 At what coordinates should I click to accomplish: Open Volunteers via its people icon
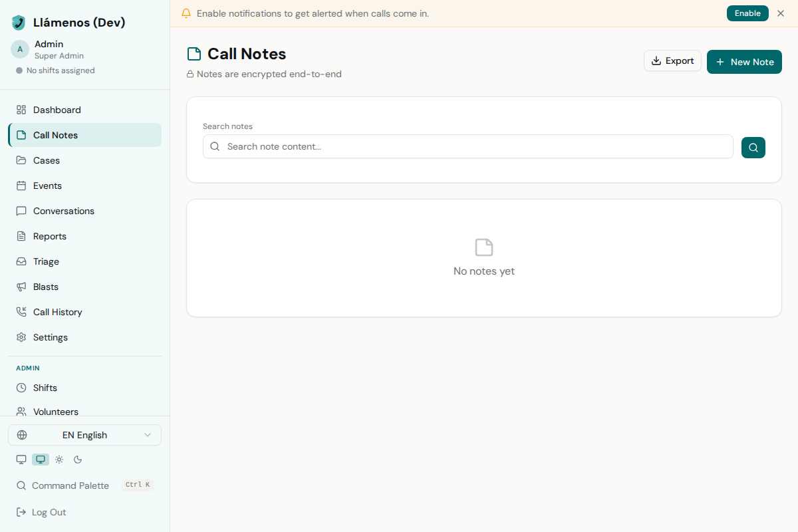pyautogui.click(x=21, y=412)
